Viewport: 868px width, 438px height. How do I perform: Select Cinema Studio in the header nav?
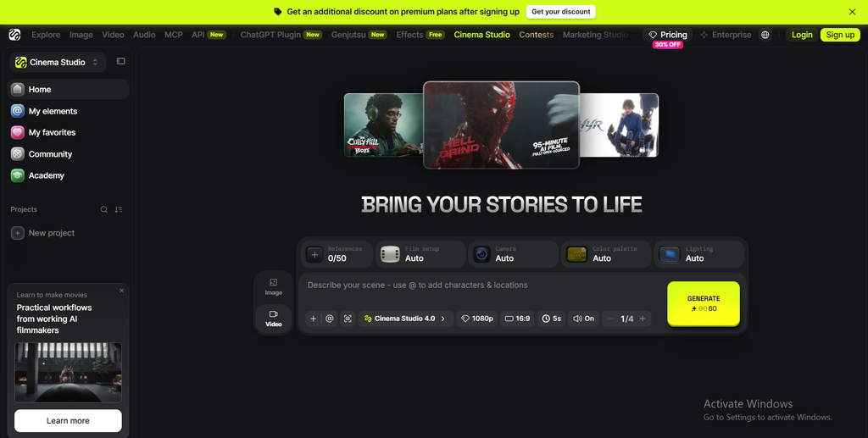pos(481,35)
